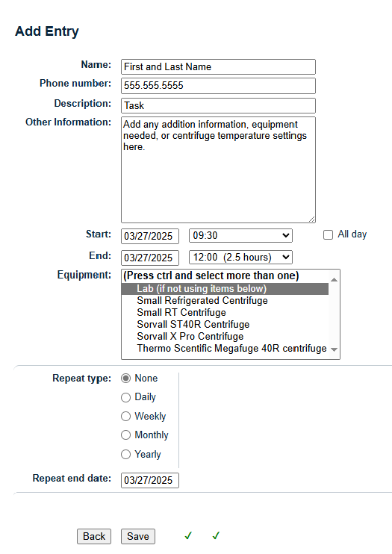
Task: Select the None repeat type radio
Action: click(126, 379)
